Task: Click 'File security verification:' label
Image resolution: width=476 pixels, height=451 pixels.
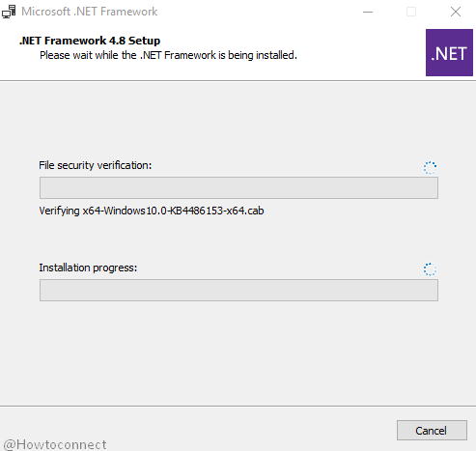Action: click(x=96, y=165)
